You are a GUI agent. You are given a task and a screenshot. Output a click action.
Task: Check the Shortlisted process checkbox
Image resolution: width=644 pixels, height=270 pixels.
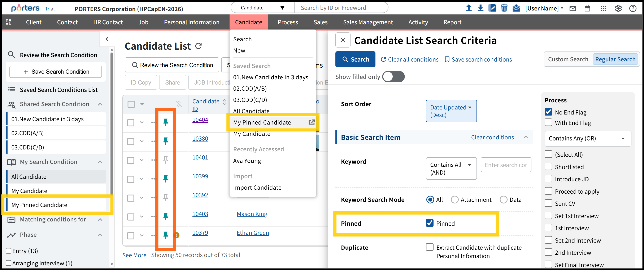(x=548, y=167)
